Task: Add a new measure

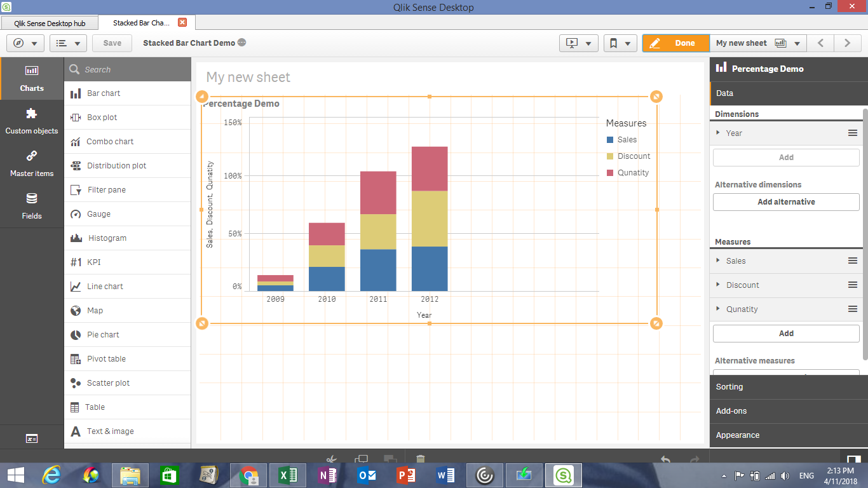Action: coord(786,334)
